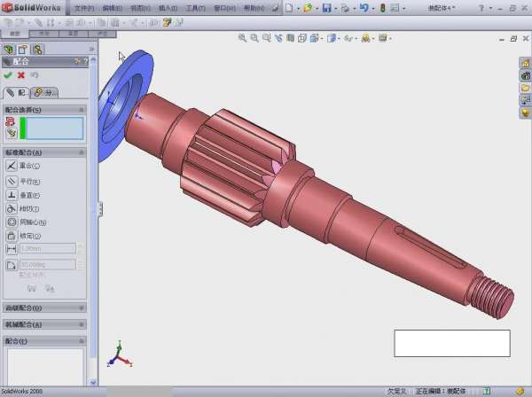Click the distance value input field

coord(48,249)
